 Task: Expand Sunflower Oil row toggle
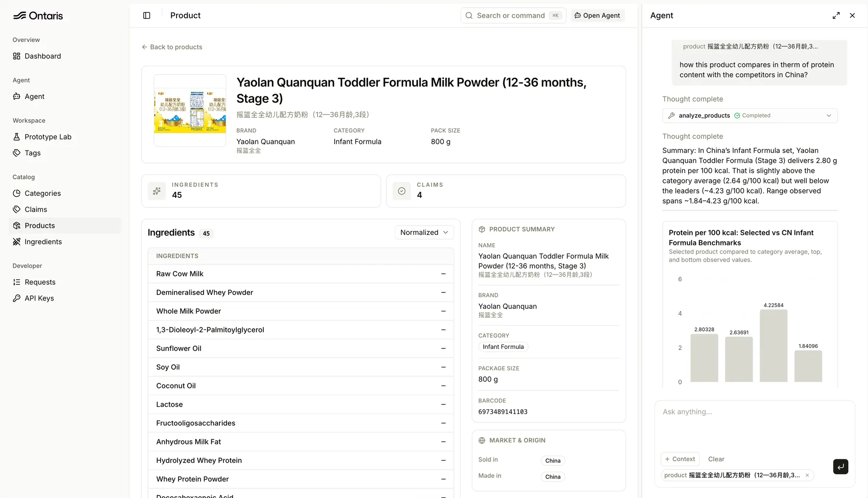(443, 348)
